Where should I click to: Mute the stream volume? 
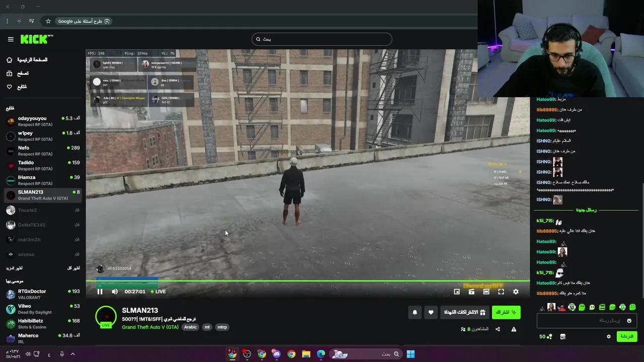click(115, 292)
